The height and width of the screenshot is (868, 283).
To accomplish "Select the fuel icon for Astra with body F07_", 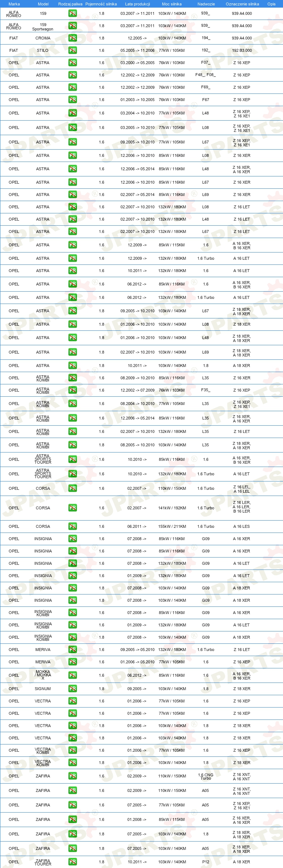I will click(x=72, y=63).
